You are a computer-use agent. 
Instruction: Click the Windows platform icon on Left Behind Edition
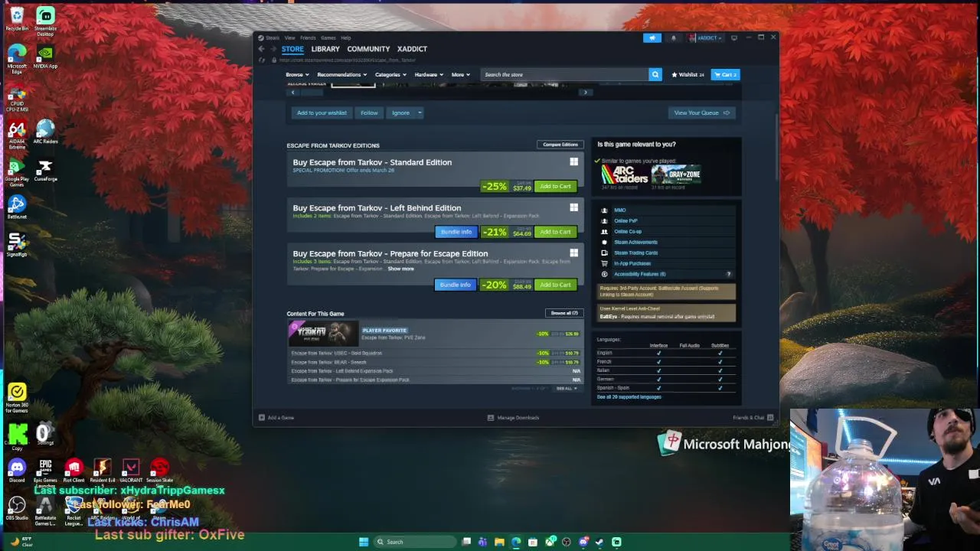pos(573,207)
